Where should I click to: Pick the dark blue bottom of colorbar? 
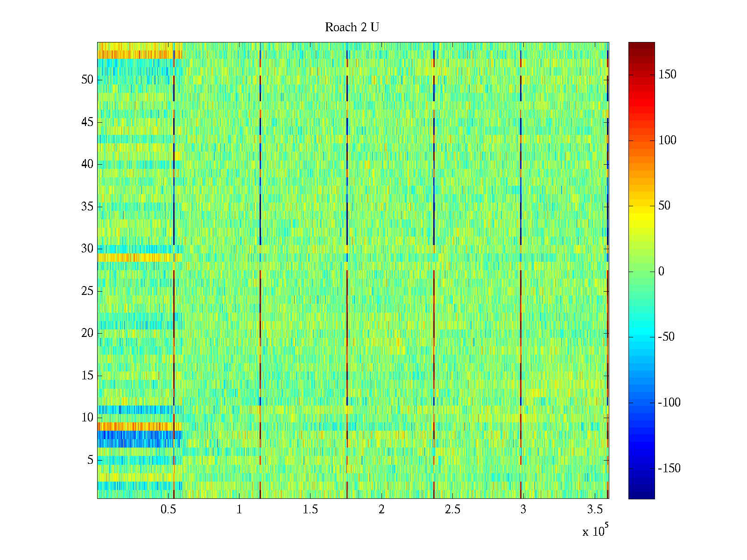click(x=641, y=495)
